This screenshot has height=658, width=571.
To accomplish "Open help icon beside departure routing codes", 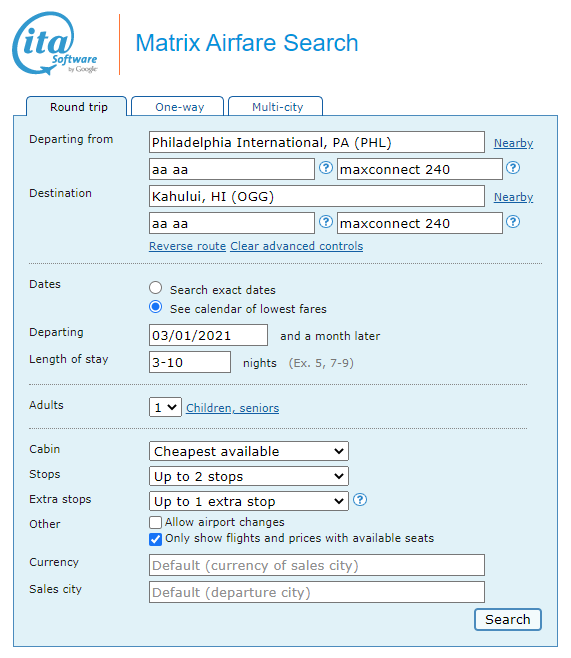I will coord(326,168).
